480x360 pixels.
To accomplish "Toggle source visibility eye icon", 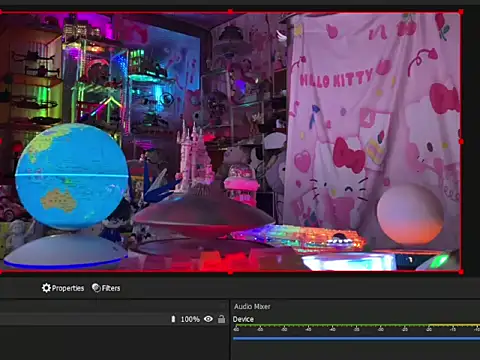I will [x=208, y=319].
